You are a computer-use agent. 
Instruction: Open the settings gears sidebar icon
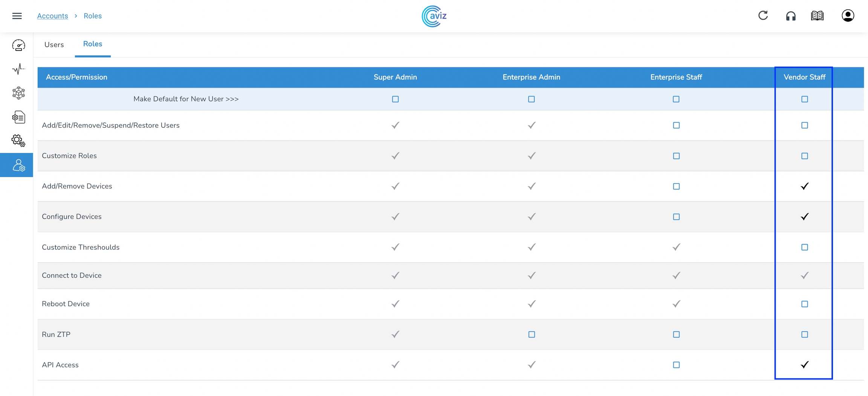tap(18, 141)
